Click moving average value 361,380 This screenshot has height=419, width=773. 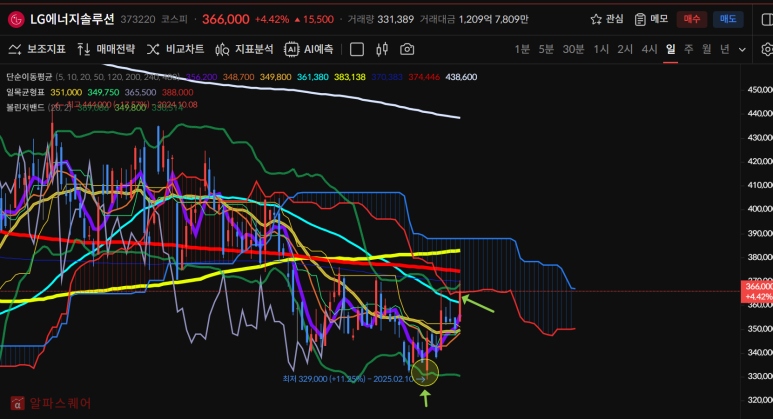click(313, 77)
